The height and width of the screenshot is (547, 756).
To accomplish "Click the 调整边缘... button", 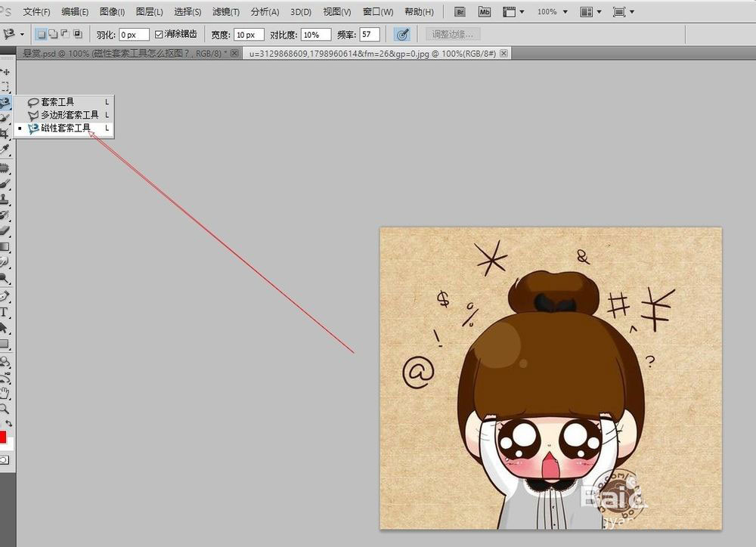I will tap(453, 35).
